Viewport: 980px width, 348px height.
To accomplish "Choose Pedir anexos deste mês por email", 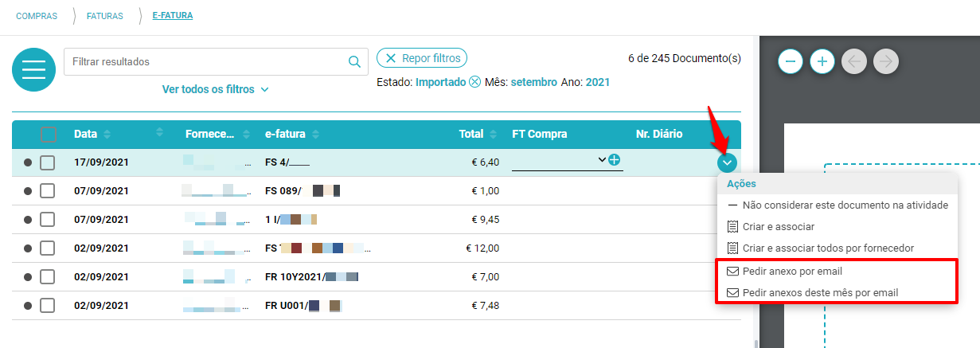I will click(812, 292).
